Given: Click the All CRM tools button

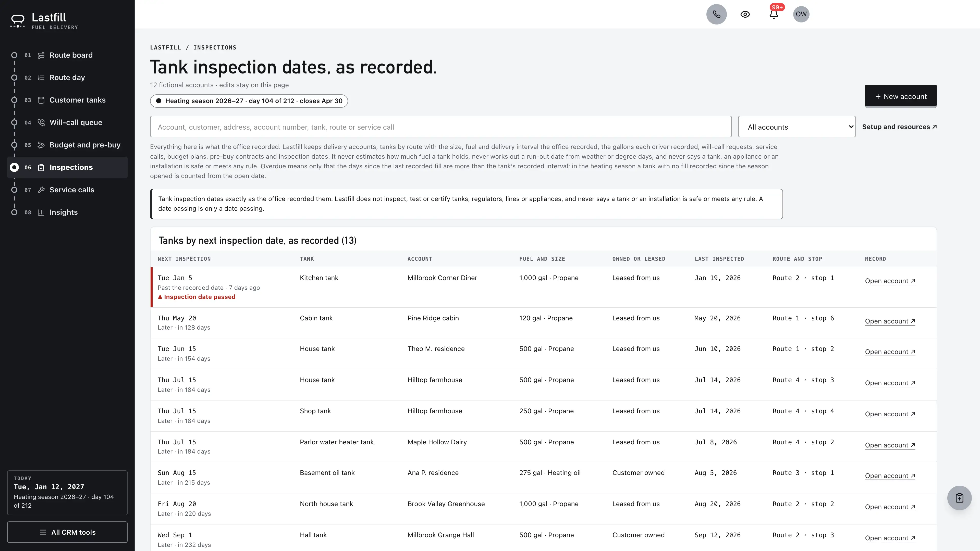Looking at the screenshot, I should (67, 532).
